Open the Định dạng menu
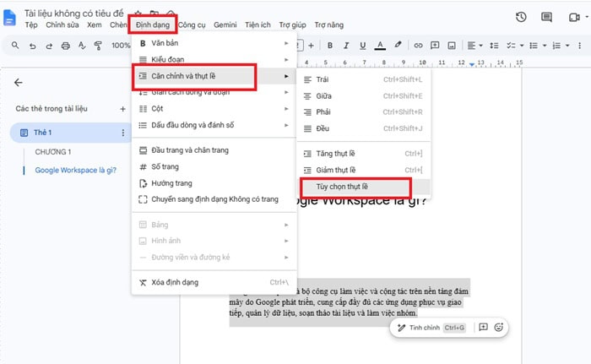Image resolution: width=591 pixels, height=364 pixels. 153,24
